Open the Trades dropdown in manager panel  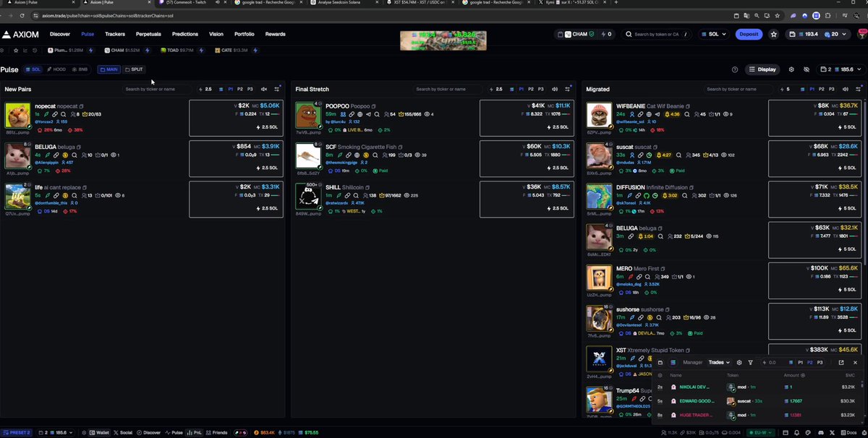[718, 363]
